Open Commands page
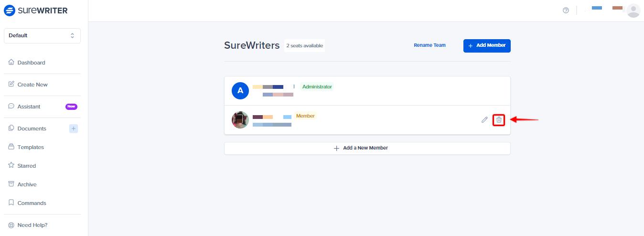644x236 pixels. click(32, 203)
